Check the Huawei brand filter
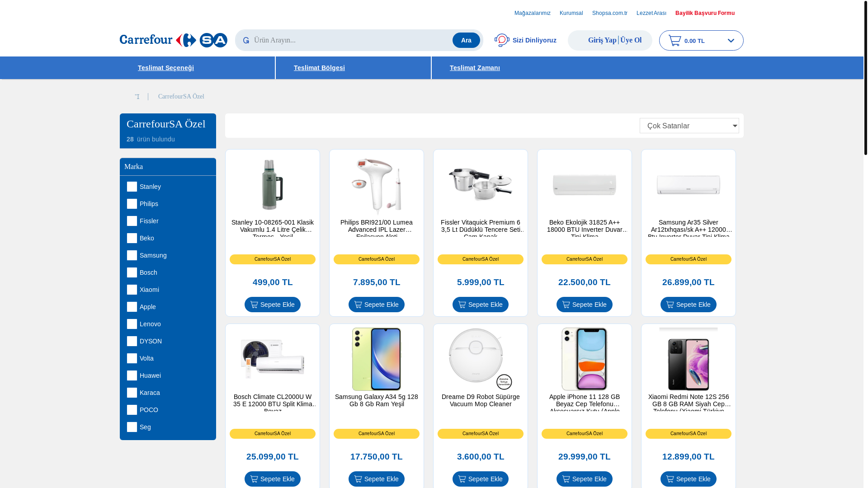Viewport: 868px width, 488px height. click(132, 375)
